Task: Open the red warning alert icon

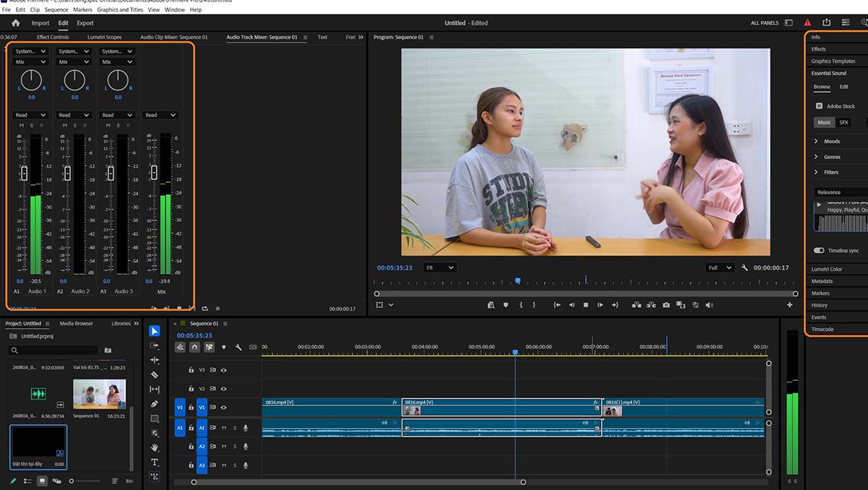Action: [x=808, y=23]
